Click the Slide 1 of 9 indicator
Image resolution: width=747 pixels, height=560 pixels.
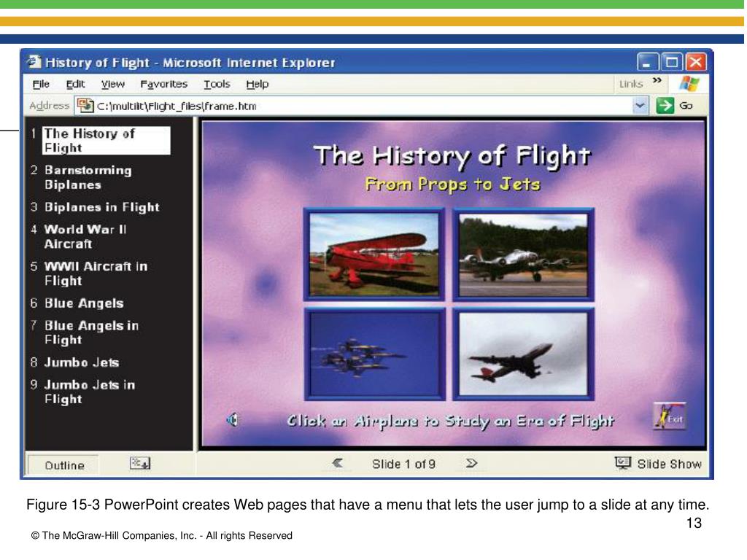pyautogui.click(x=403, y=464)
